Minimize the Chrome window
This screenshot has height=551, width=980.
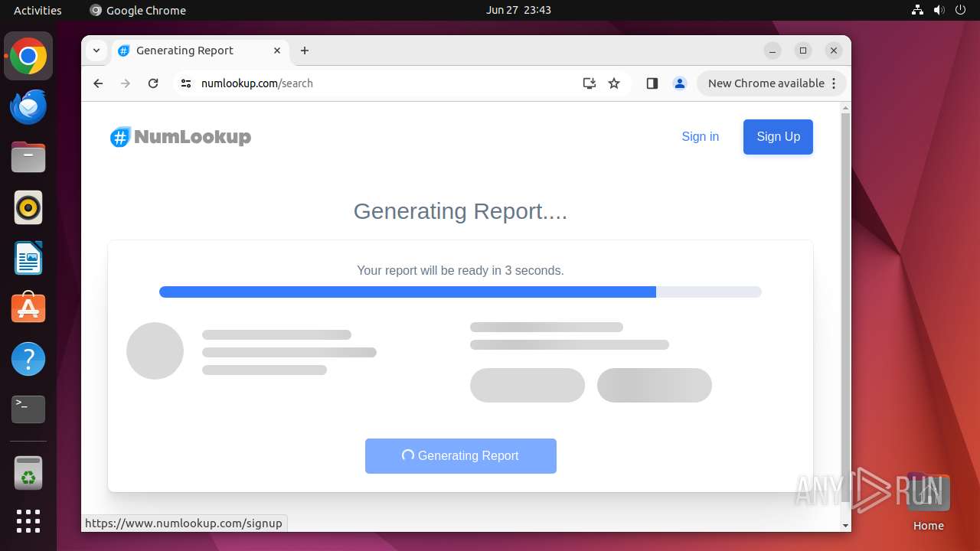[x=773, y=51]
